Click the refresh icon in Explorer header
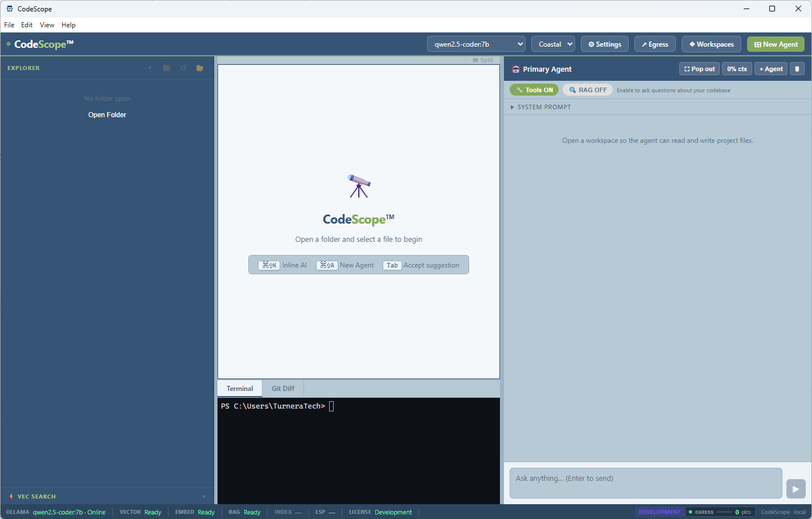 183,68
